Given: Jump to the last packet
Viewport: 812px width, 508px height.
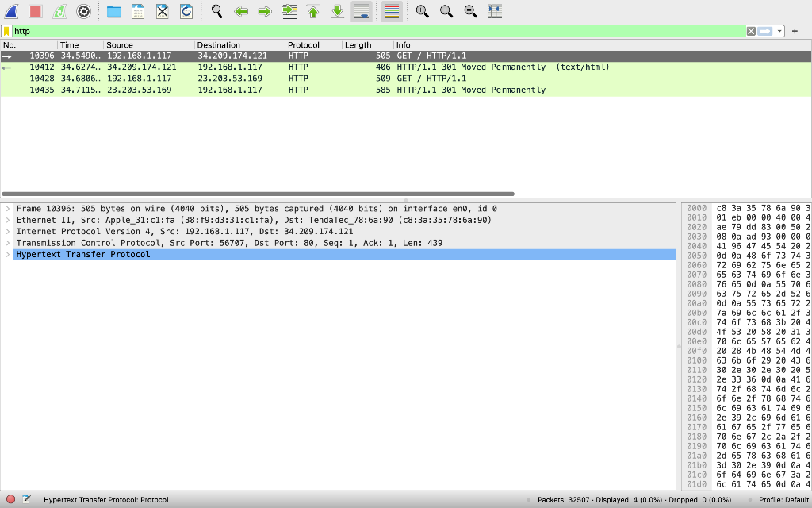Looking at the screenshot, I should [x=337, y=11].
